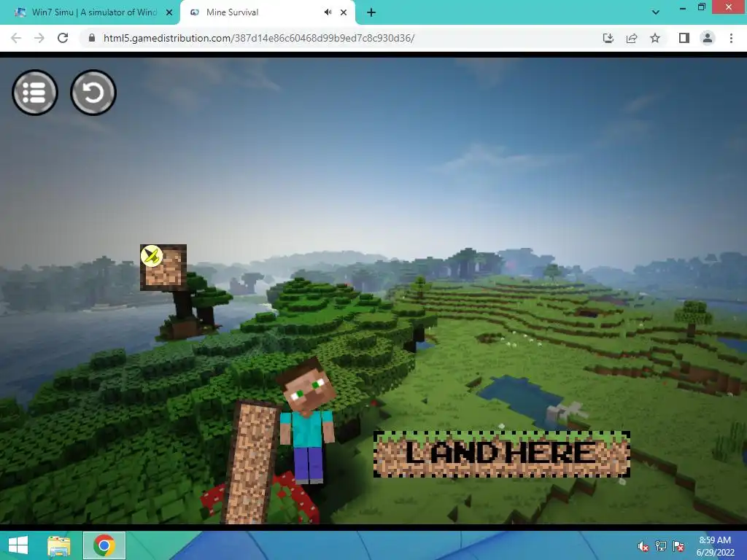Screen dimensions: 747x560
Task: Minimize the Chrome window
Action: pos(683,7)
